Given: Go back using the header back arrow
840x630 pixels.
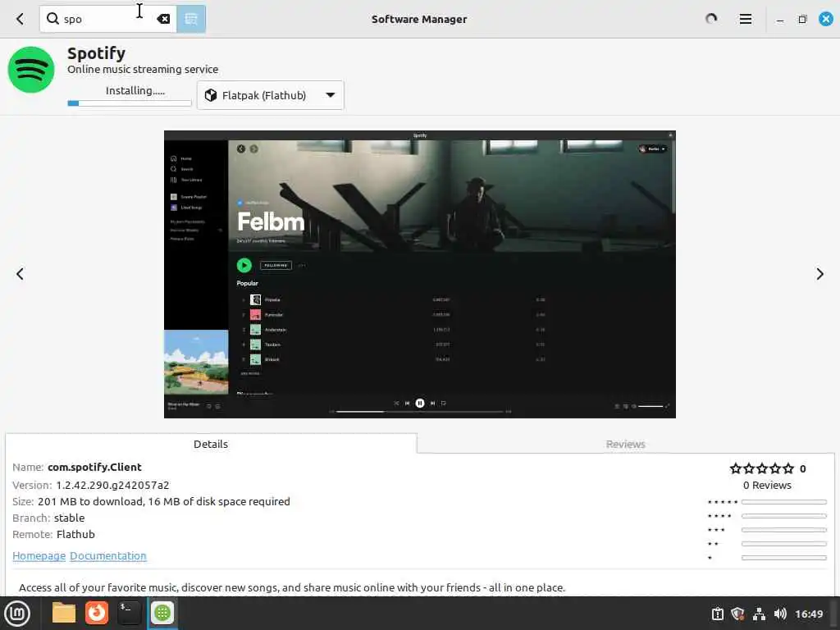Looking at the screenshot, I should pos(20,20).
